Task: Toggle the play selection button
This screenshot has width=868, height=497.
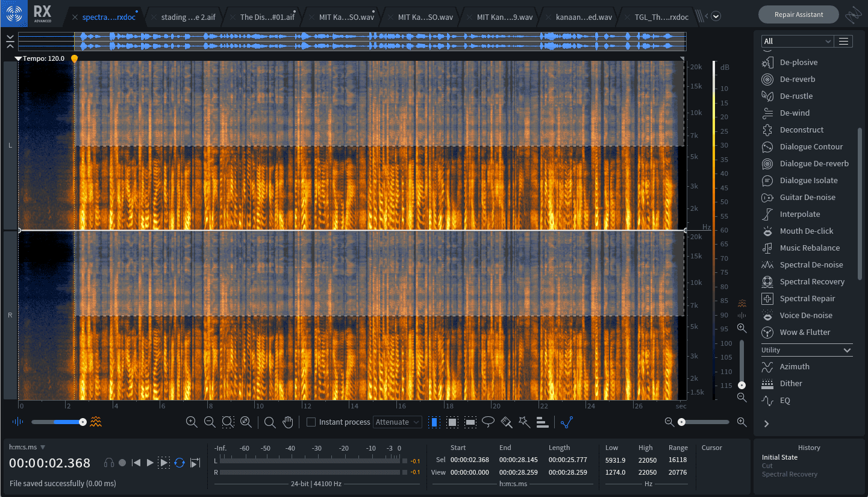Action: click(164, 463)
